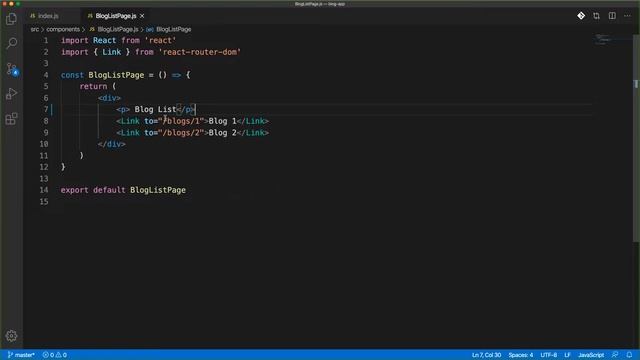Open the Search view in activity bar
Screen dimensions: 640x360
click(x=11, y=43)
